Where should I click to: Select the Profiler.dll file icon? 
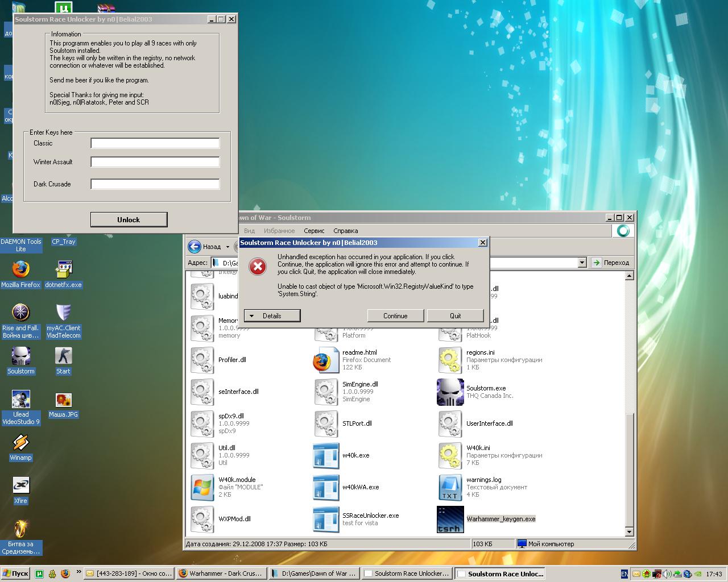(x=202, y=360)
